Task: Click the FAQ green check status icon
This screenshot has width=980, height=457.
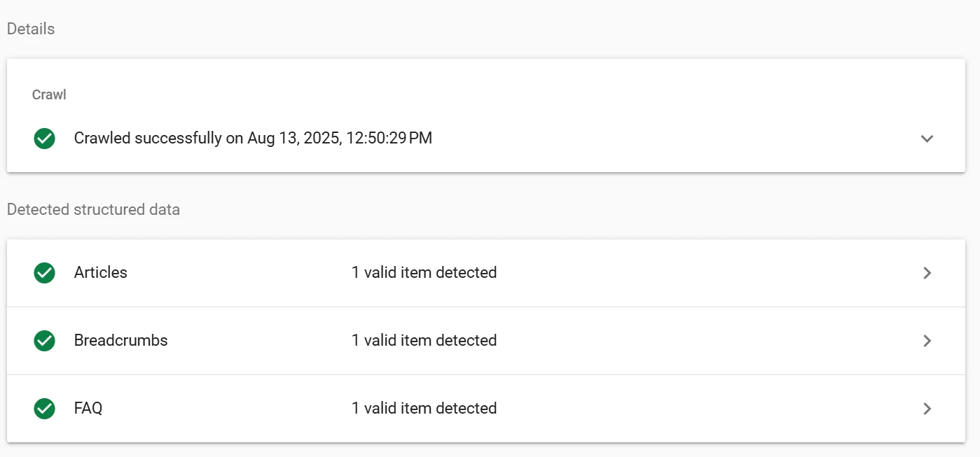Action: pyautogui.click(x=45, y=408)
